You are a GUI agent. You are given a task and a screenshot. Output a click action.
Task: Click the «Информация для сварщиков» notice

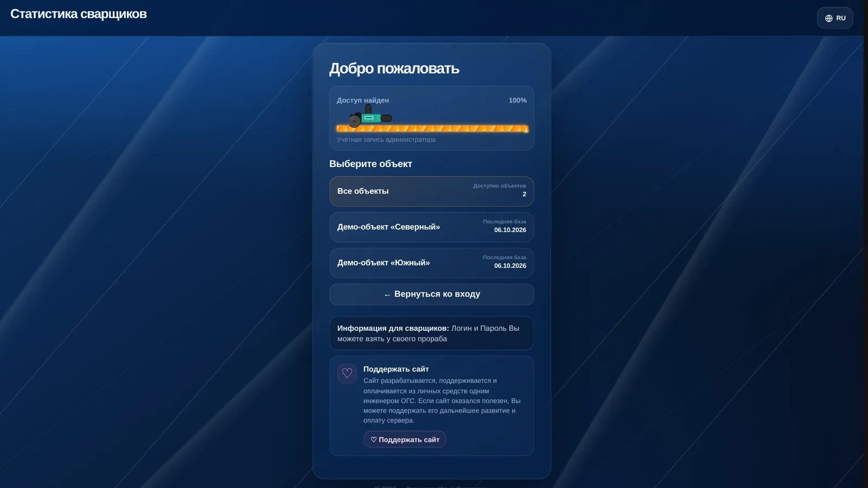[432, 333]
